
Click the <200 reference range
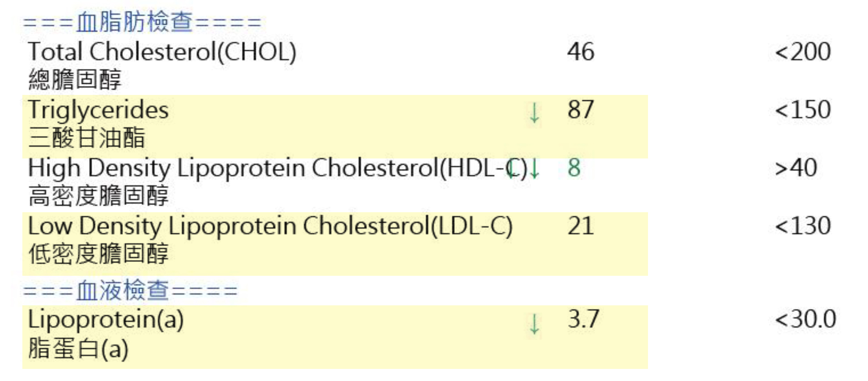pos(803,51)
